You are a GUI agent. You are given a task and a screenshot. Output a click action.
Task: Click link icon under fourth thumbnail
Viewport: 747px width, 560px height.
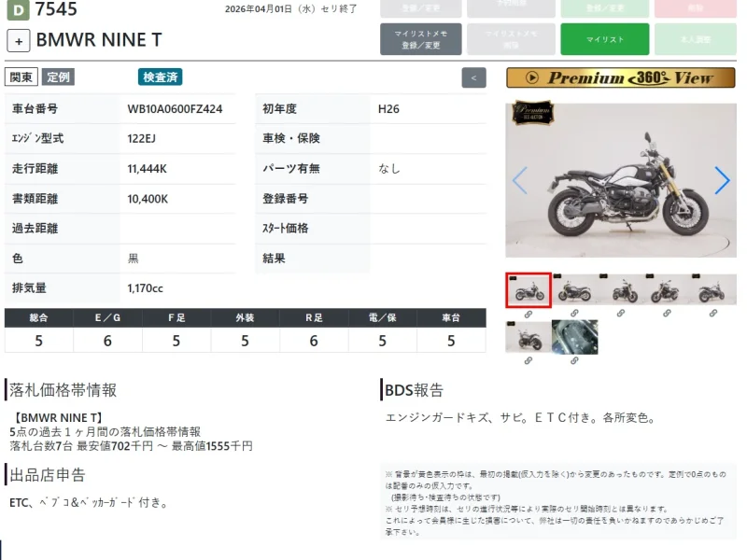[667, 313]
